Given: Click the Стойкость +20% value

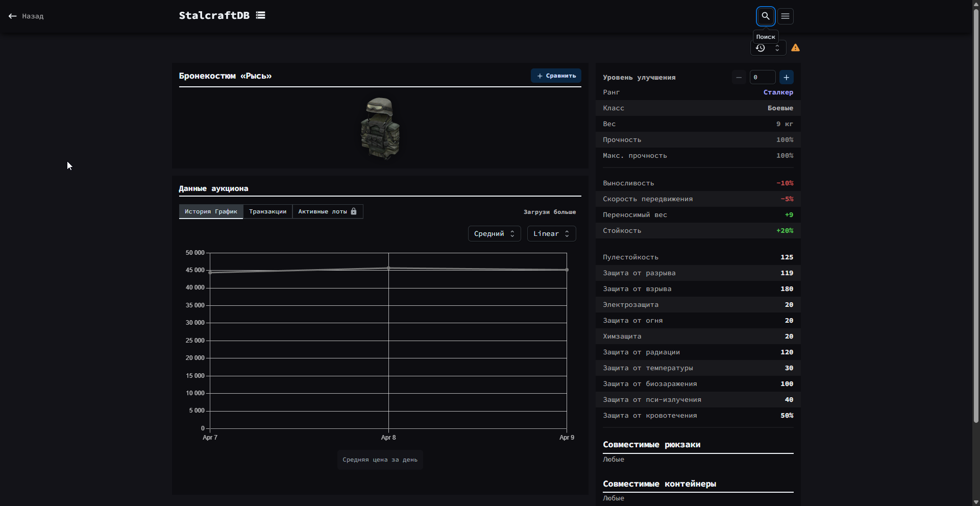Looking at the screenshot, I should (x=785, y=231).
